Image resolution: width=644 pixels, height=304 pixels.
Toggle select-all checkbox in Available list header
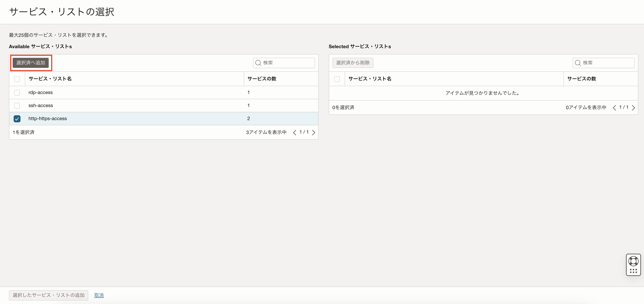(17, 79)
